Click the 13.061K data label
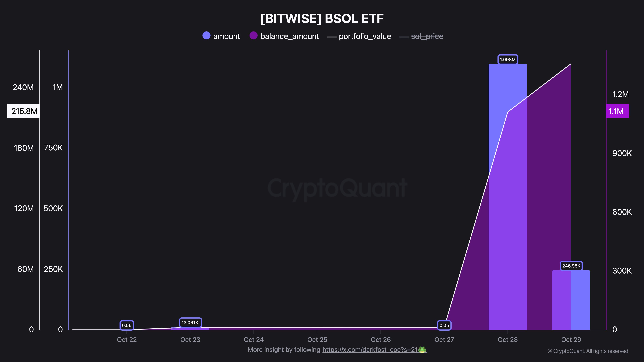 tap(190, 323)
